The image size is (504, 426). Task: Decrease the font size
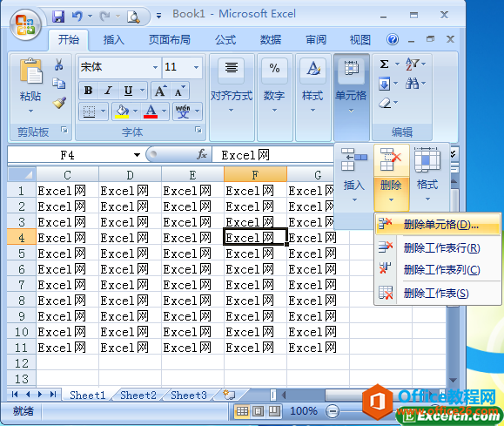179,91
